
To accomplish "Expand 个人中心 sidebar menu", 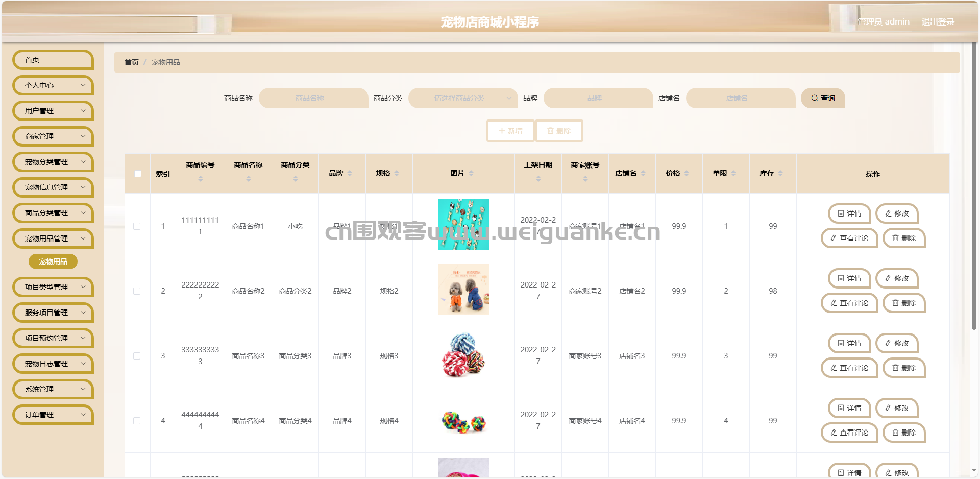I will pos(53,85).
